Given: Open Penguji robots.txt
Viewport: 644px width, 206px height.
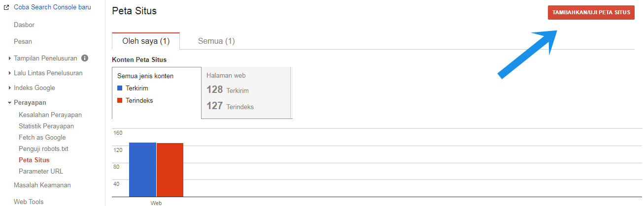Looking at the screenshot, I should [43, 148].
